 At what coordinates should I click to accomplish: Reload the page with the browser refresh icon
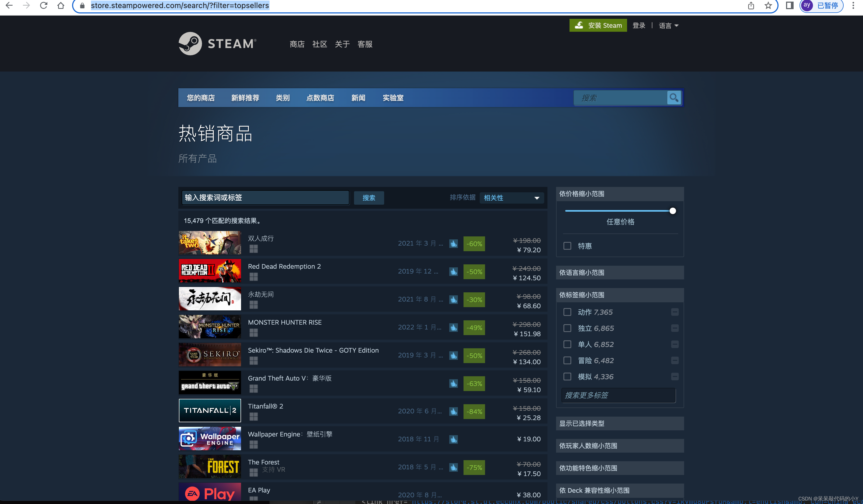[x=44, y=5]
